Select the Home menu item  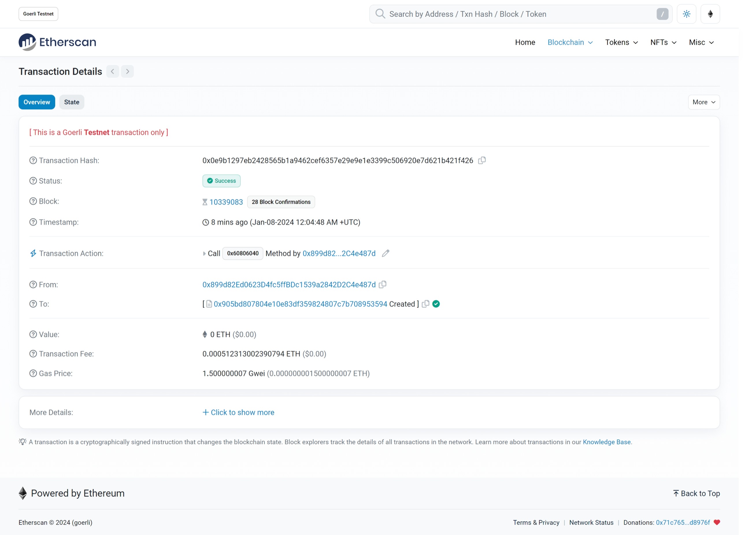point(525,42)
